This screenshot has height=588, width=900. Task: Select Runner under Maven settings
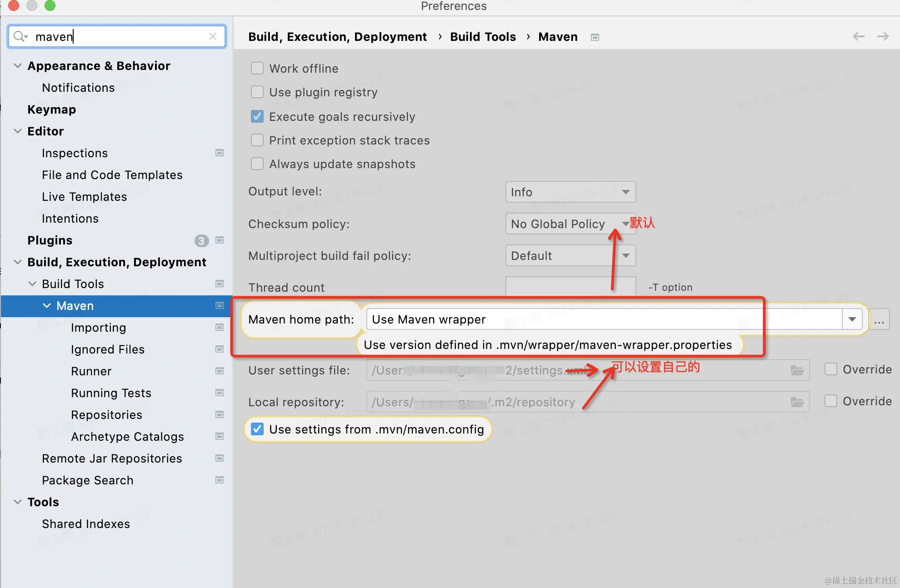(x=91, y=371)
